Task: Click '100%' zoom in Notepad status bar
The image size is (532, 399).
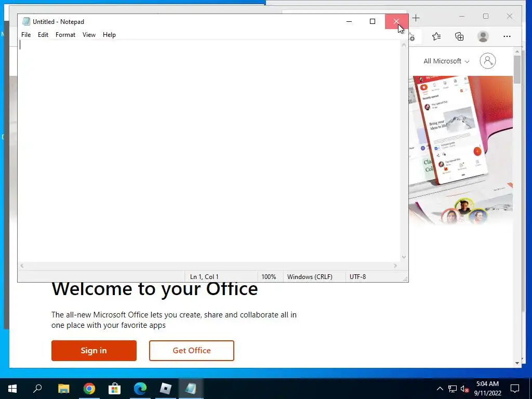Action: point(269,277)
